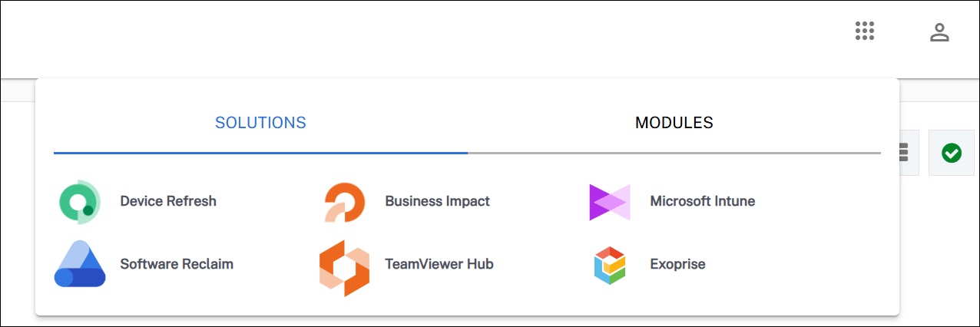Viewport: 980px width, 327px height.
Task: Open the Microsoft Intune text link
Action: point(702,201)
